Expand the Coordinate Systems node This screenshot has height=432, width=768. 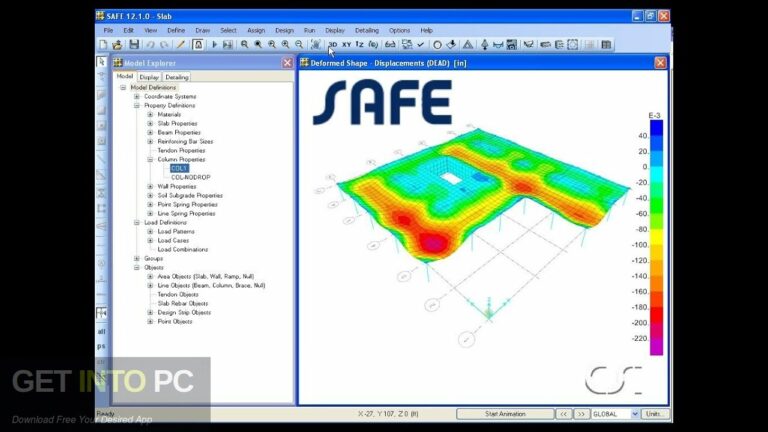point(137,96)
